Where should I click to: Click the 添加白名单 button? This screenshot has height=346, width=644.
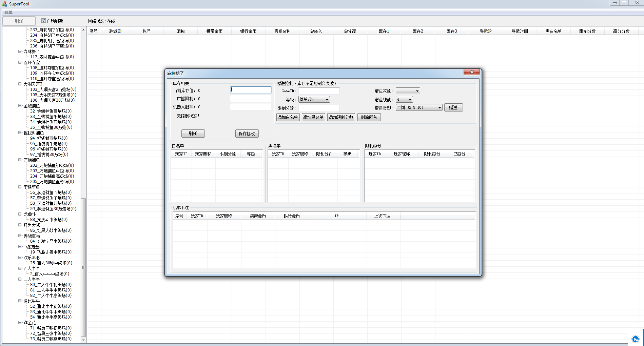pos(288,117)
